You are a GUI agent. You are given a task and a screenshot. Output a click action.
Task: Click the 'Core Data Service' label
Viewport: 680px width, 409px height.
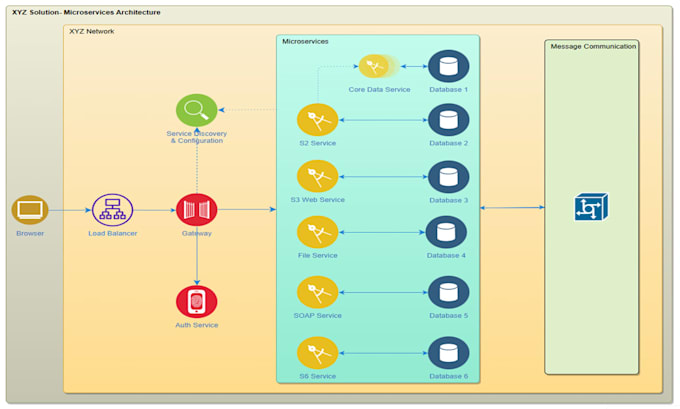pos(379,89)
